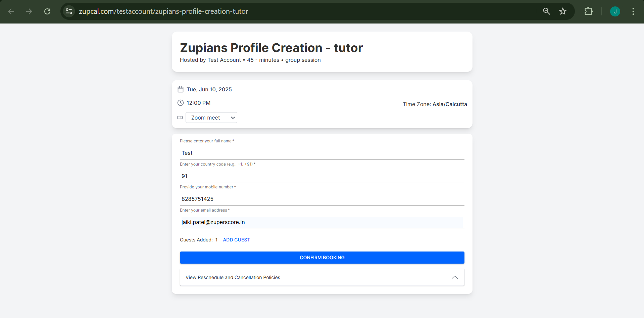Click the zoom magnifier icon in address bar
Image resolution: width=644 pixels, height=318 pixels.
point(546,11)
